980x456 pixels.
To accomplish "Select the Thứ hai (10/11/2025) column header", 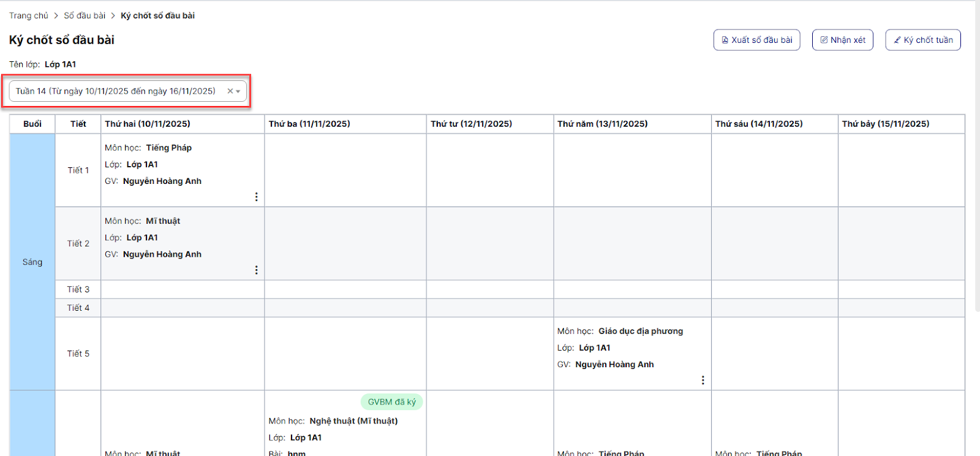I will [148, 124].
